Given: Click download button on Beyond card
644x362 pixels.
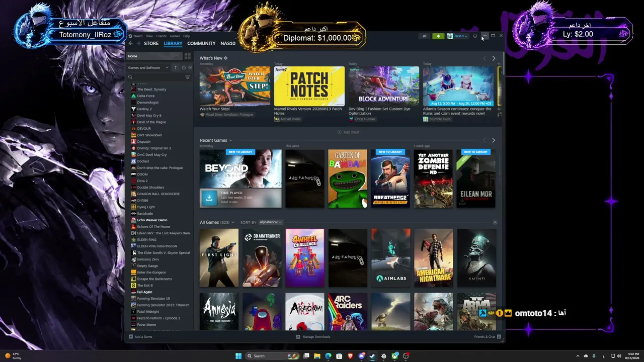Looking at the screenshot, I should (209, 198).
